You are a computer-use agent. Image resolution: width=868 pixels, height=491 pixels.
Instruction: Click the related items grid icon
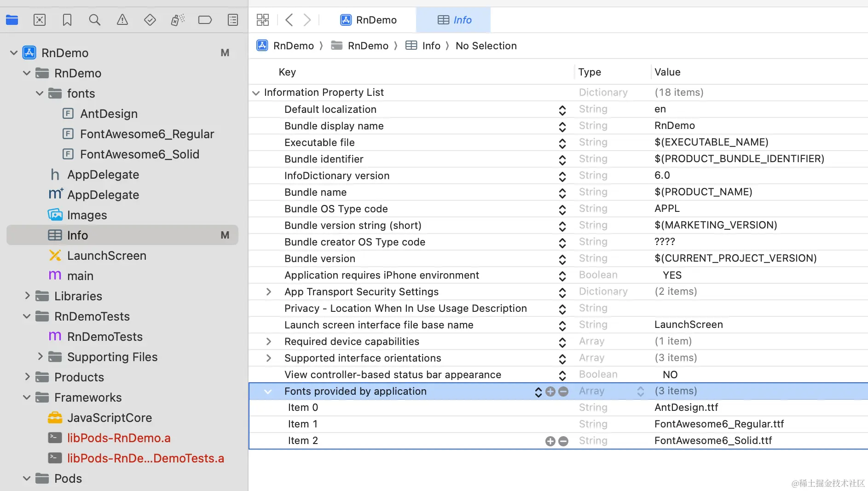click(x=263, y=20)
